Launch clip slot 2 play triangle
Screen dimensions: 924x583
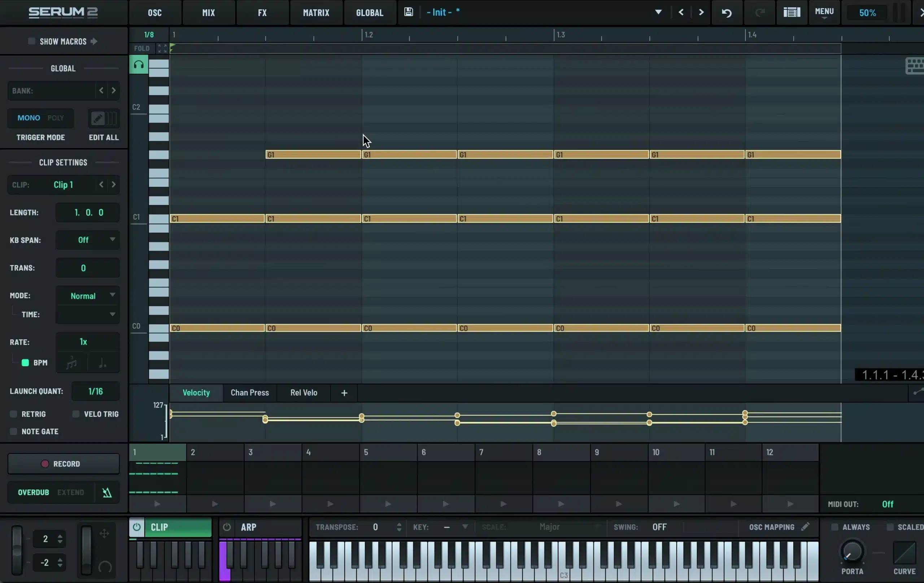point(215,504)
